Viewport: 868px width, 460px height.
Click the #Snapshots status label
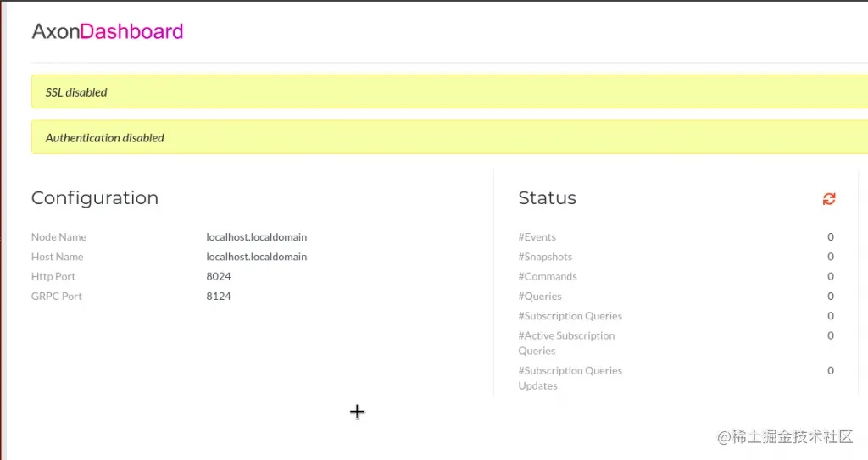[545, 257]
